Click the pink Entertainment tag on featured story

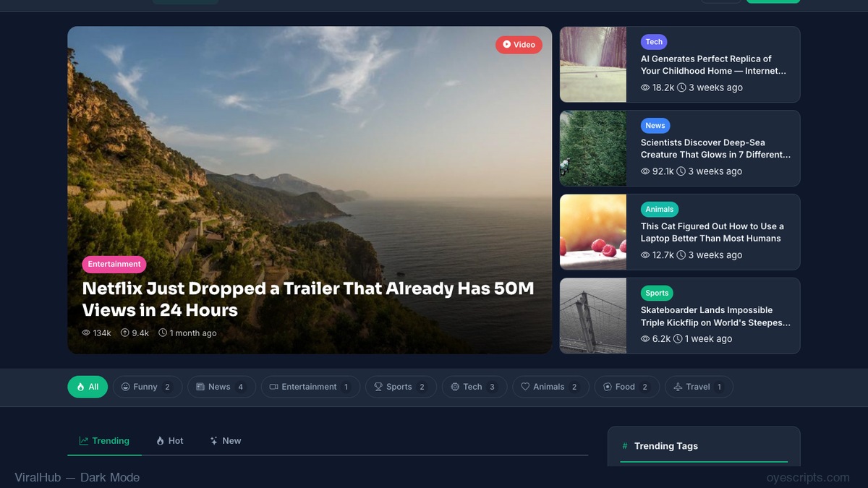click(114, 265)
